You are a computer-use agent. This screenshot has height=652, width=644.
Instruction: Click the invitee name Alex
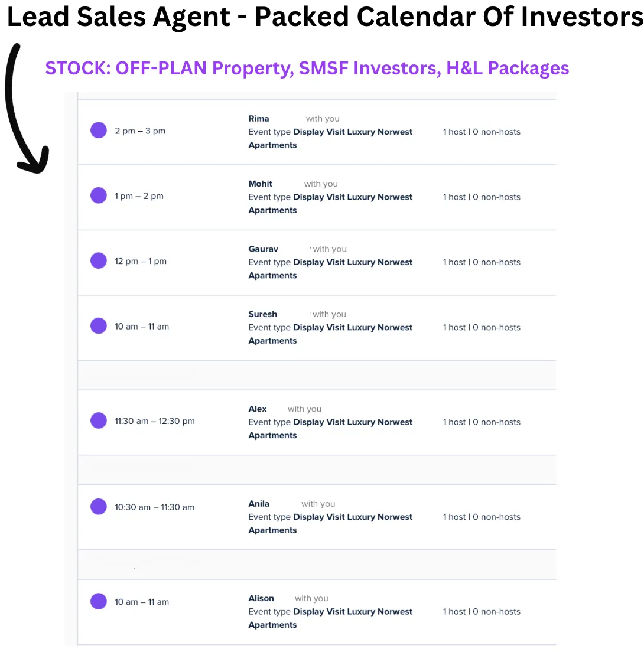(258, 409)
